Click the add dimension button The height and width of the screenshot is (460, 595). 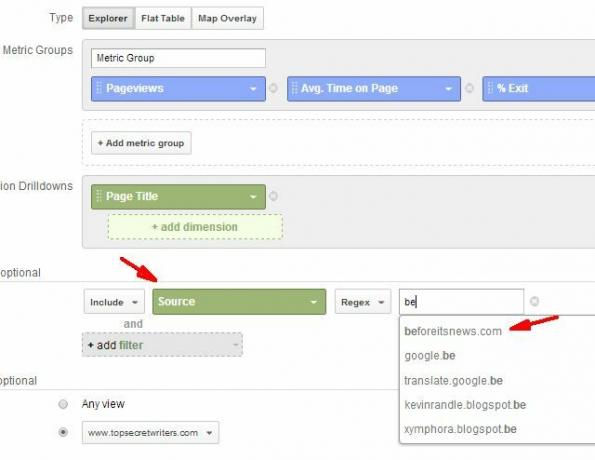tap(195, 227)
